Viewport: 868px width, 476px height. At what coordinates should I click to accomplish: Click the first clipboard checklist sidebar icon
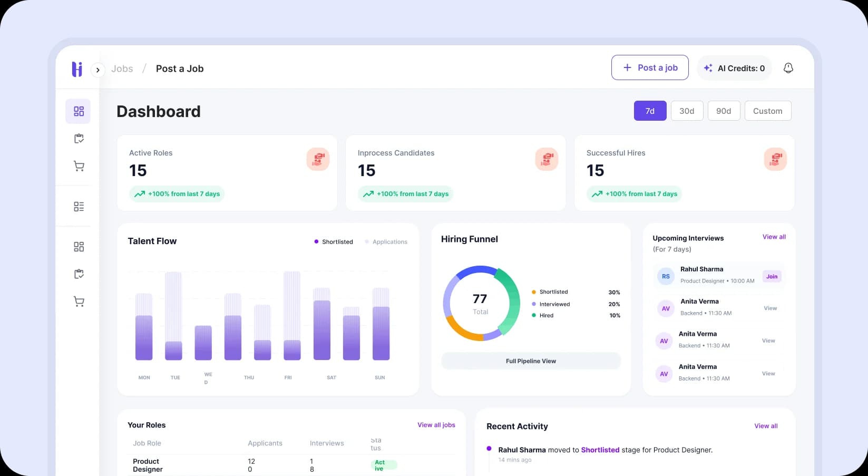79,139
